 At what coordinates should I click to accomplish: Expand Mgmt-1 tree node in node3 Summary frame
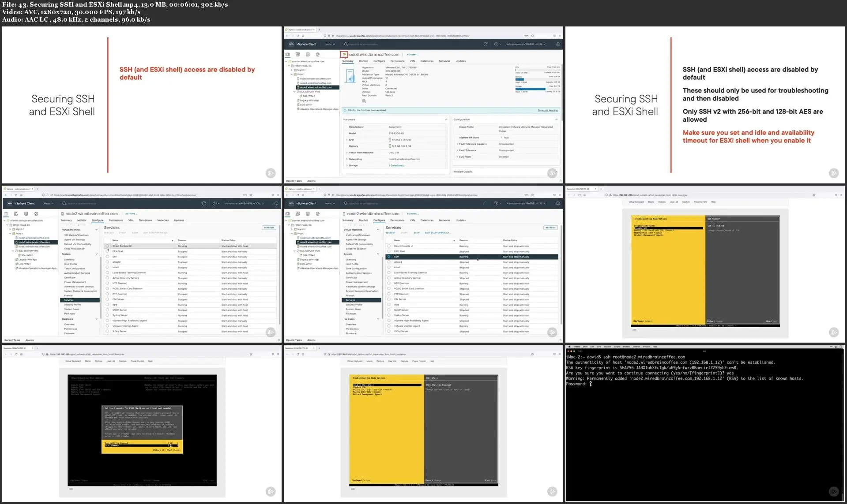tap(291, 70)
